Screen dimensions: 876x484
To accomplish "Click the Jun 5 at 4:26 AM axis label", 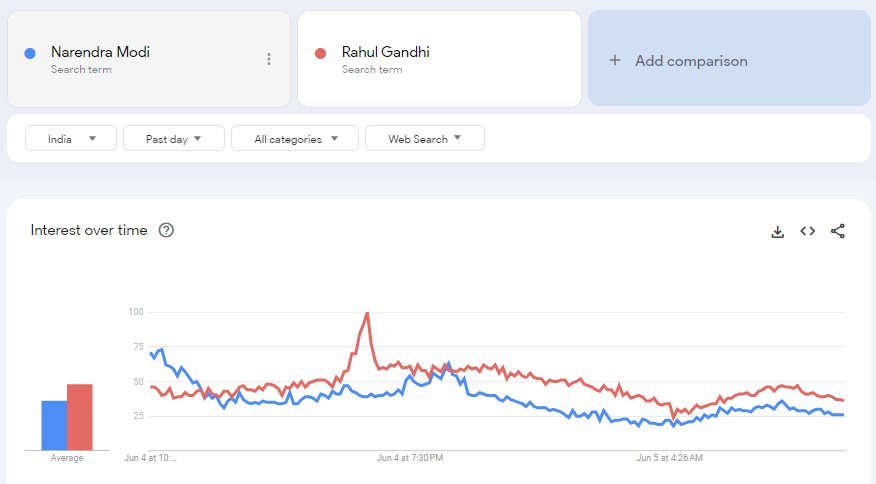I will click(x=670, y=458).
